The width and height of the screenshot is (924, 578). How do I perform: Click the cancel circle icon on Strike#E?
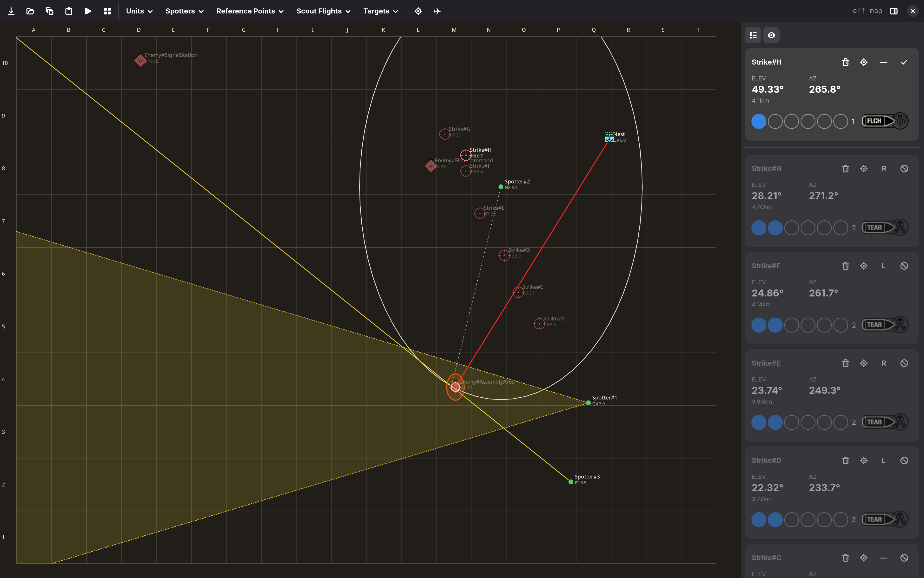coord(904,363)
